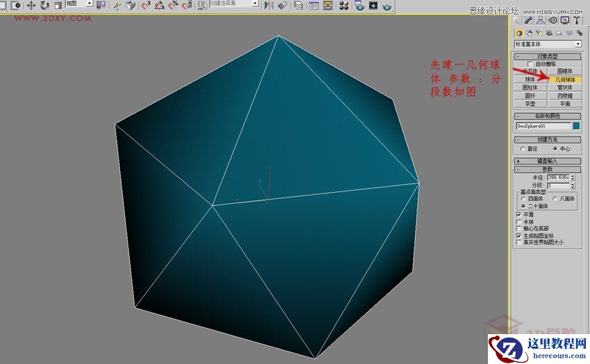Click the Select and Manipulate icon

117,6
